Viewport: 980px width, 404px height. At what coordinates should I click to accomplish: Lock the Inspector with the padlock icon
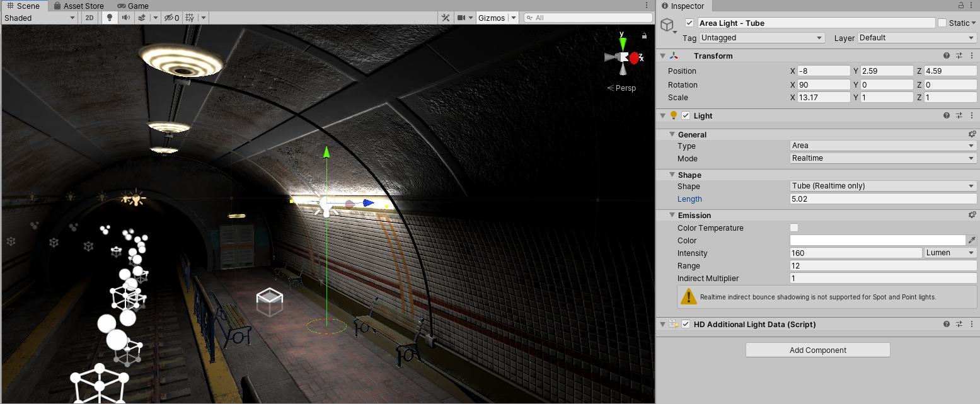point(961,6)
